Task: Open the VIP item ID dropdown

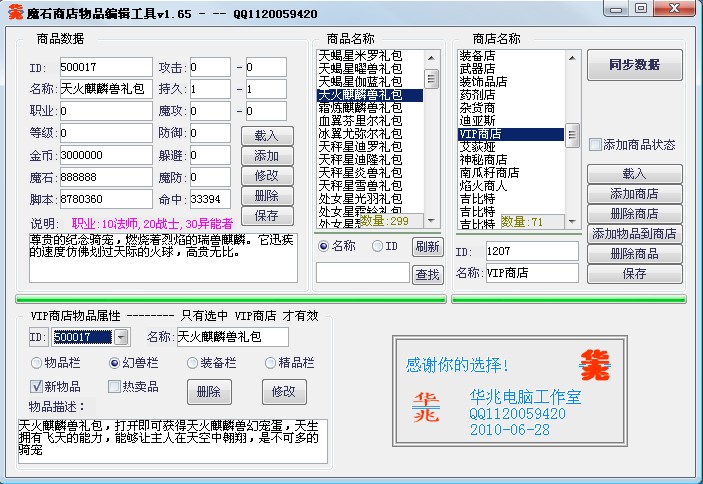Action: (121, 337)
